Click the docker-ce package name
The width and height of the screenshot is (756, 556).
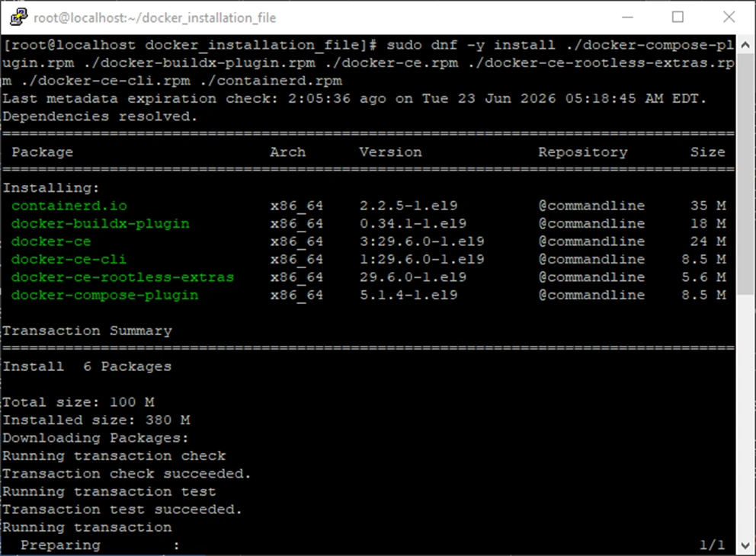[x=51, y=241]
